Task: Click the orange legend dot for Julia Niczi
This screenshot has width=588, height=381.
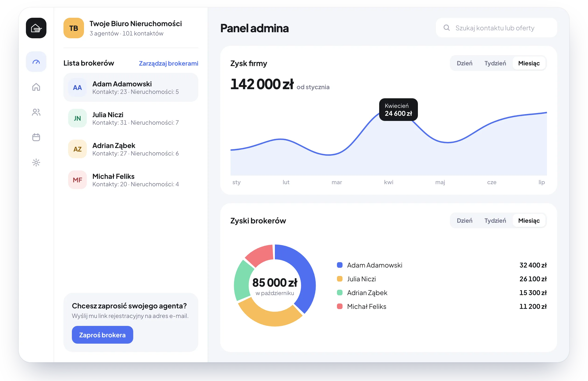Action: tap(340, 279)
